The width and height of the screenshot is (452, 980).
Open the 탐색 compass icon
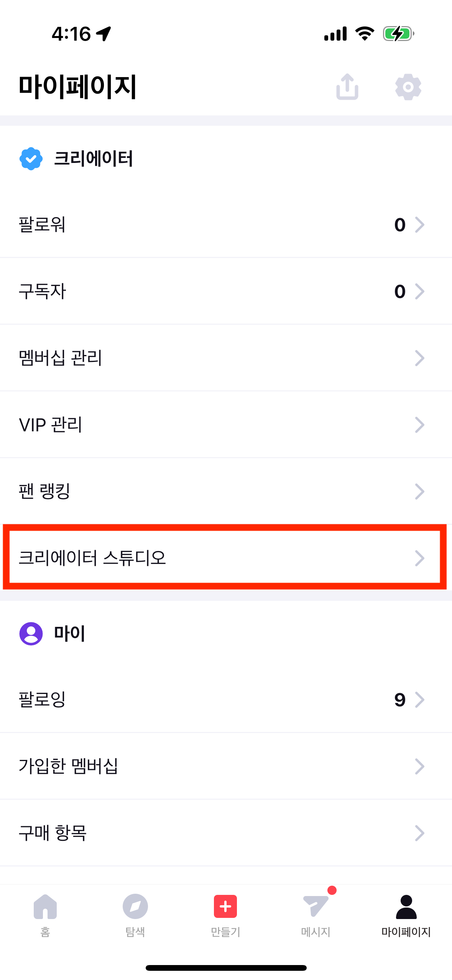click(135, 906)
